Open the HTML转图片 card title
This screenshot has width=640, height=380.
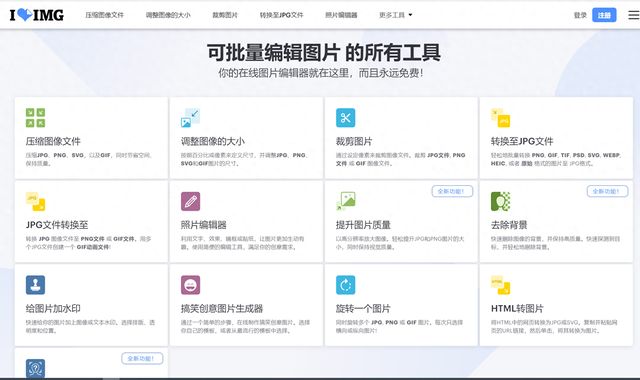coord(517,309)
